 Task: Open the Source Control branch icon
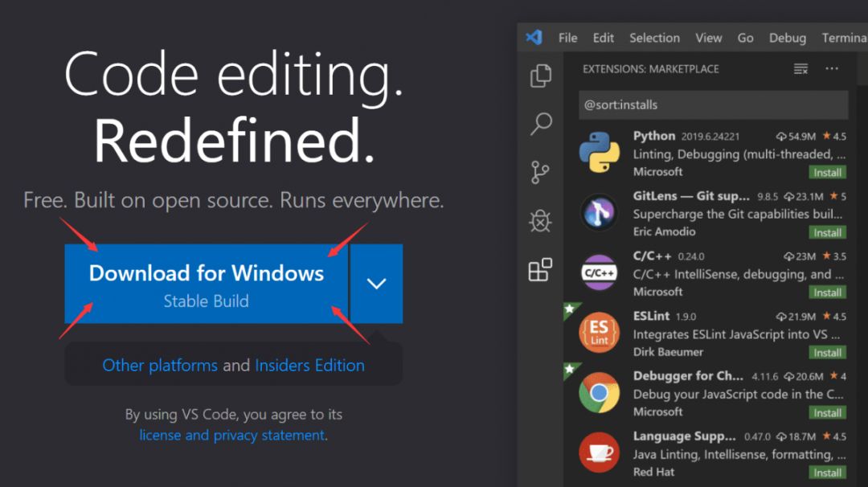coord(540,172)
